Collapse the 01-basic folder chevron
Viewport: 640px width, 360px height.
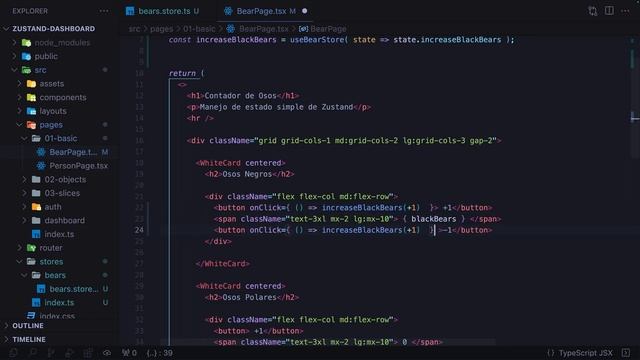24,138
